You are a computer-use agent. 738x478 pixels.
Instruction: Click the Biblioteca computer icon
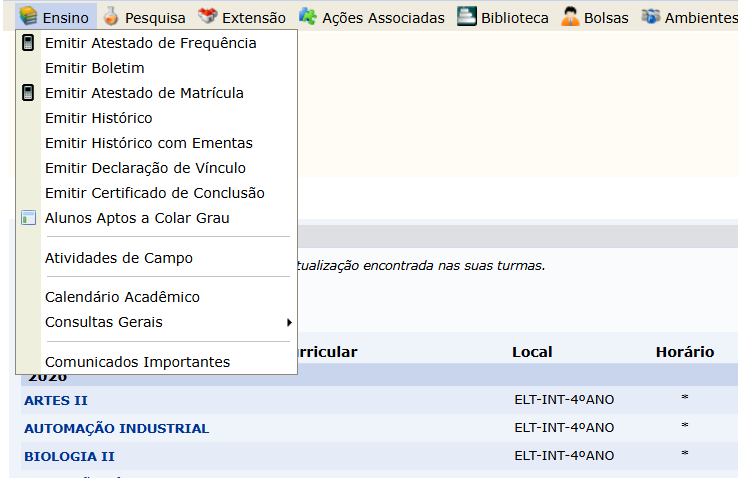click(x=466, y=17)
